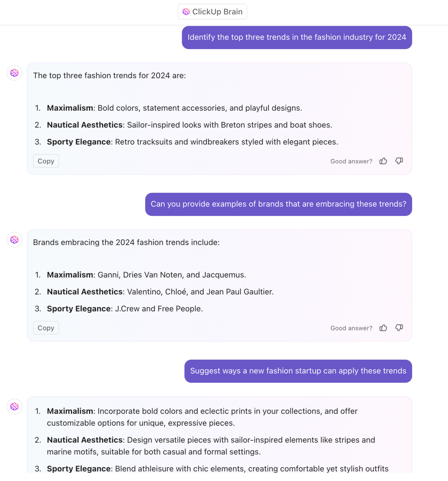448x481 pixels.
Task: Give thumbs down to the fashion trends answer
Action: click(x=399, y=161)
